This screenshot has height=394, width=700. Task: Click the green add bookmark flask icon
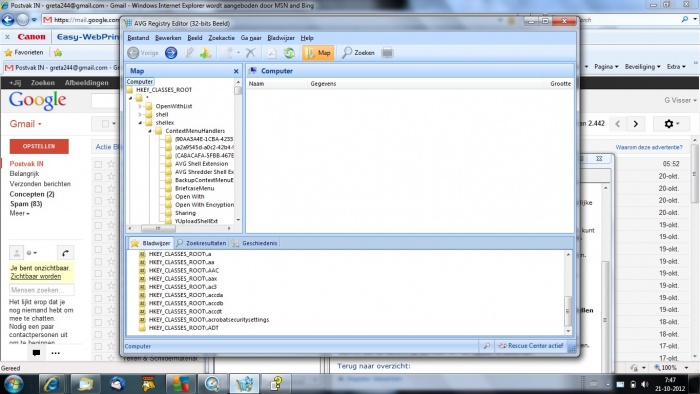(x=205, y=53)
